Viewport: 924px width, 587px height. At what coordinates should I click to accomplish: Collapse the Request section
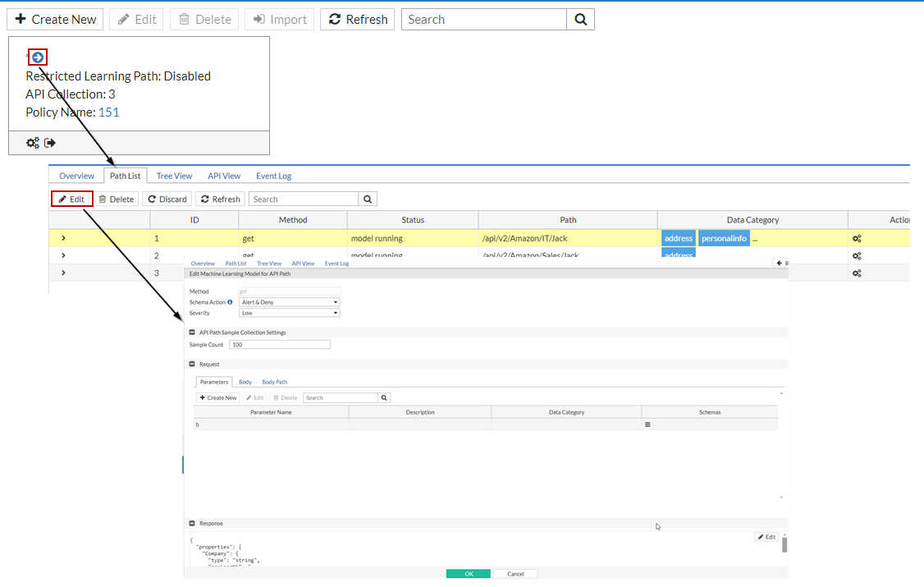192,364
